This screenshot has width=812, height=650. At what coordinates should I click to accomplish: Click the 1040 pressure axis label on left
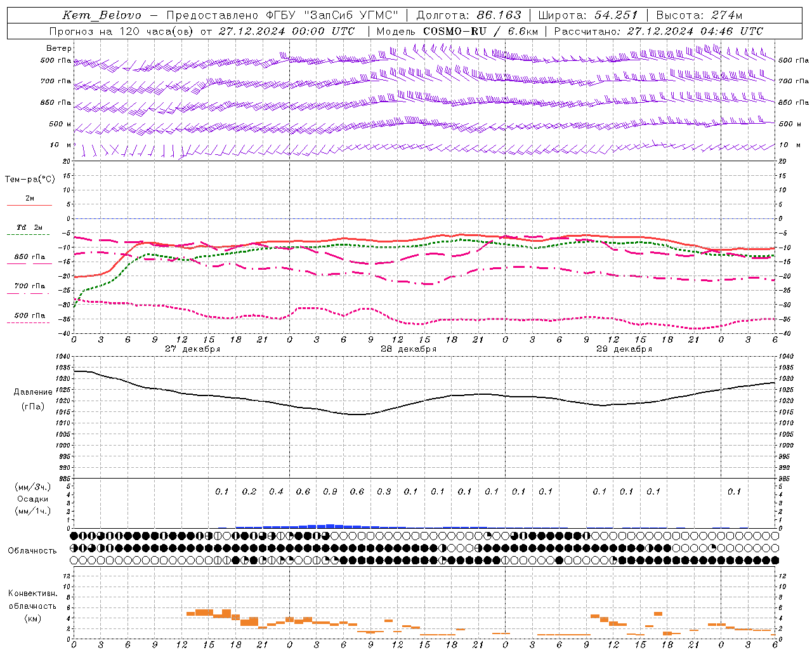(x=64, y=357)
